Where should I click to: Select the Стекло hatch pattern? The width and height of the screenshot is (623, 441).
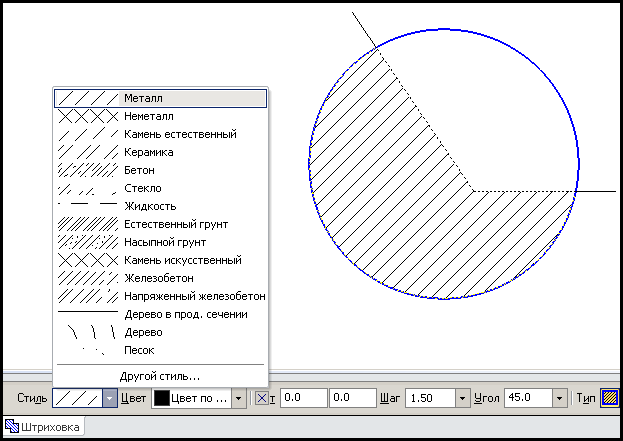pyautogui.click(x=160, y=188)
